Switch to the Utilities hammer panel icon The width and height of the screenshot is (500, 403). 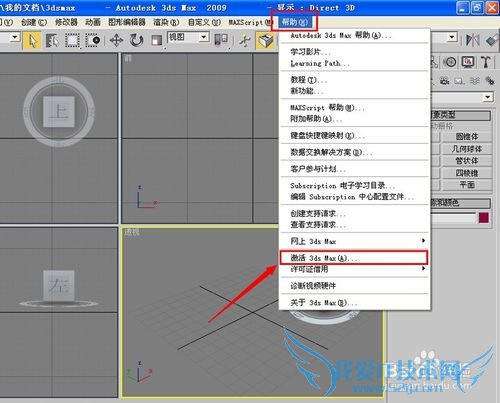click(486, 62)
